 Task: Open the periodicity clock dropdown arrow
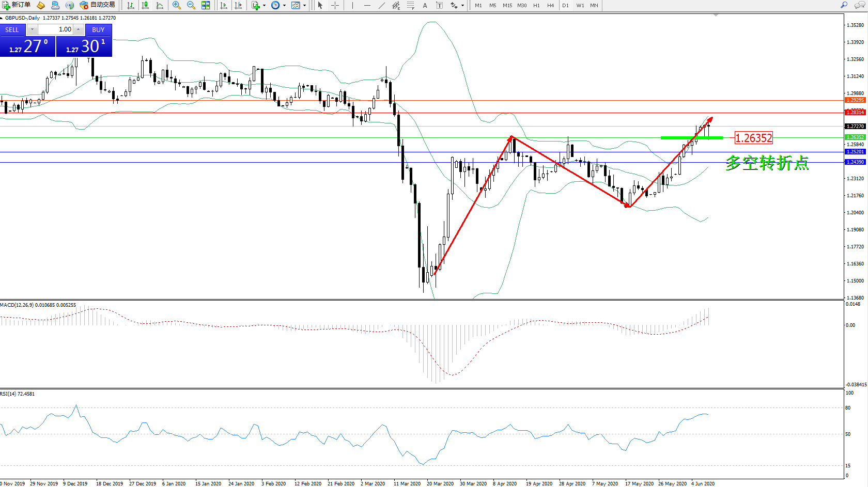284,5
